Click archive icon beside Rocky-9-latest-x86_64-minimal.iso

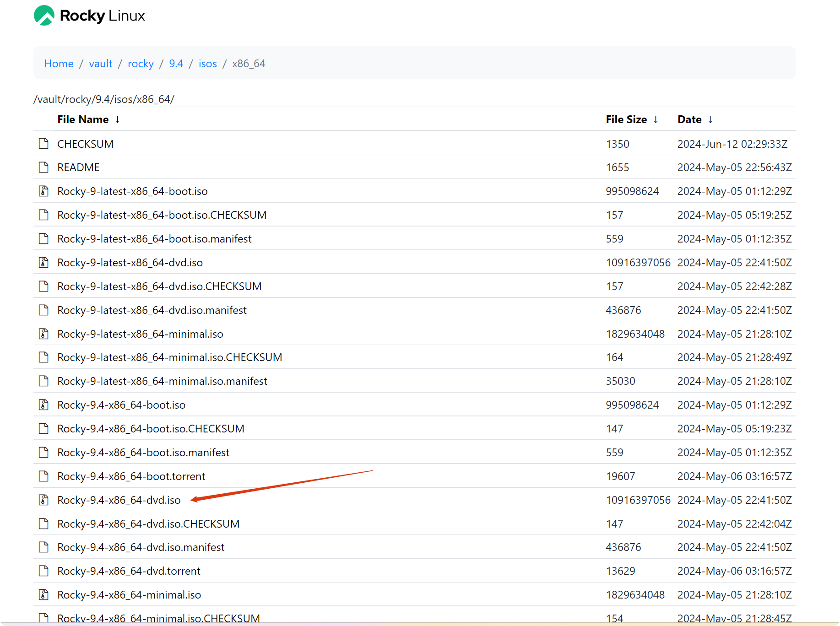tap(43, 334)
